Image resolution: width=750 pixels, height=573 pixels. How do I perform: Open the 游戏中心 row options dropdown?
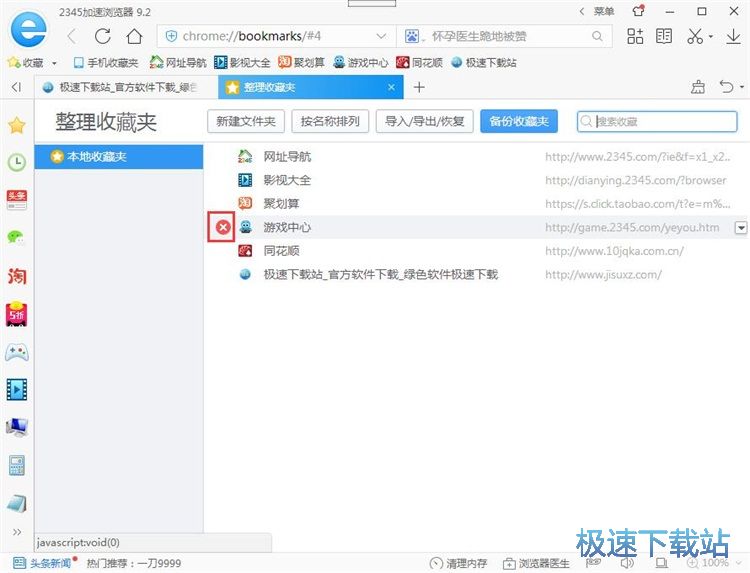coord(740,228)
